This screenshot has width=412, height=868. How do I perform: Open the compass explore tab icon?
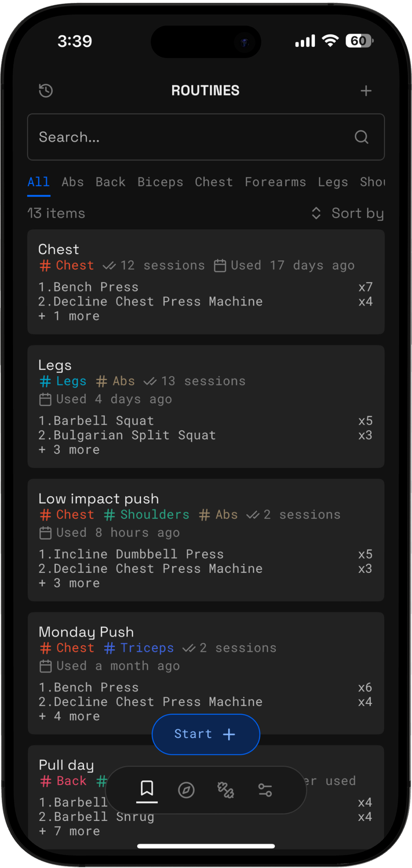[x=186, y=790]
